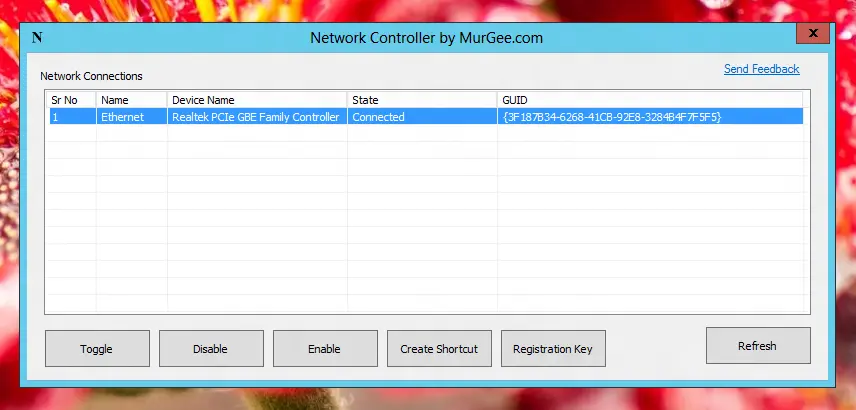Disable the selected network connection
The image size is (856, 410).
[211, 348]
